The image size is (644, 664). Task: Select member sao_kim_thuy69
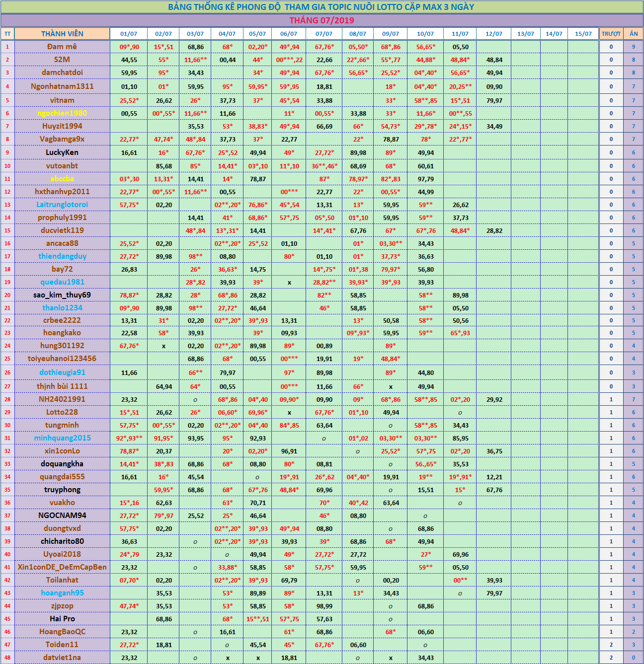pyautogui.click(x=62, y=295)
